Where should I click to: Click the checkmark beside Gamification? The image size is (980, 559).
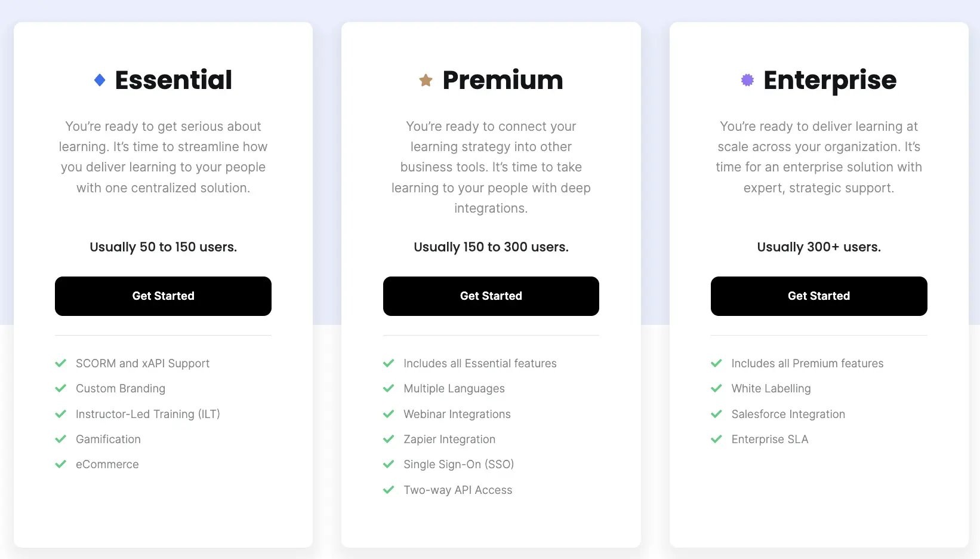[x=61, y=439]
